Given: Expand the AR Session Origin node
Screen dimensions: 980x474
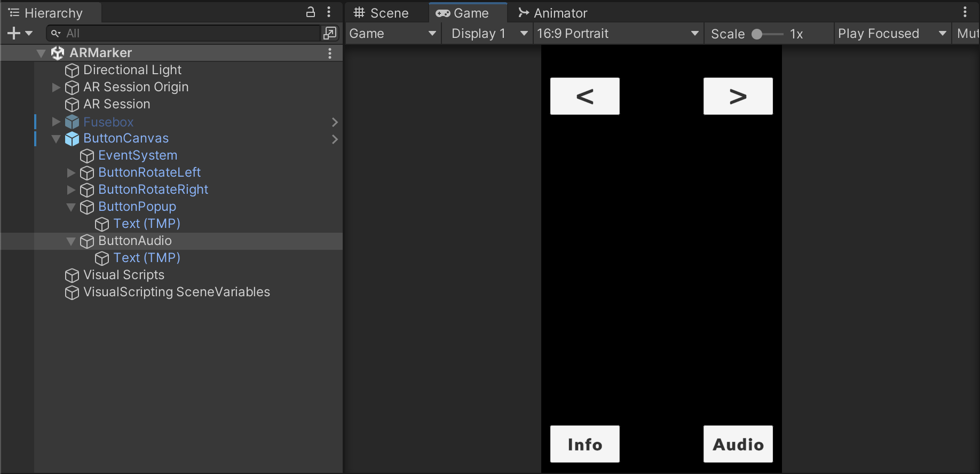Looking at the screenshot, I should (56, 87).
